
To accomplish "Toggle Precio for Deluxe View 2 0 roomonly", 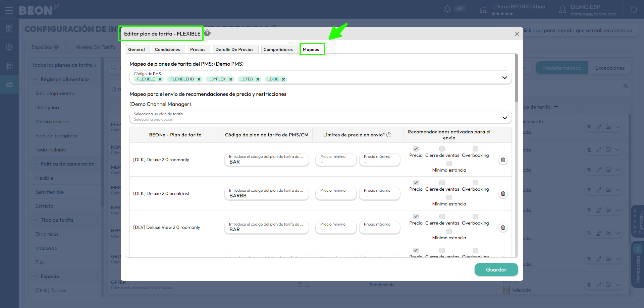I will 416,217.
